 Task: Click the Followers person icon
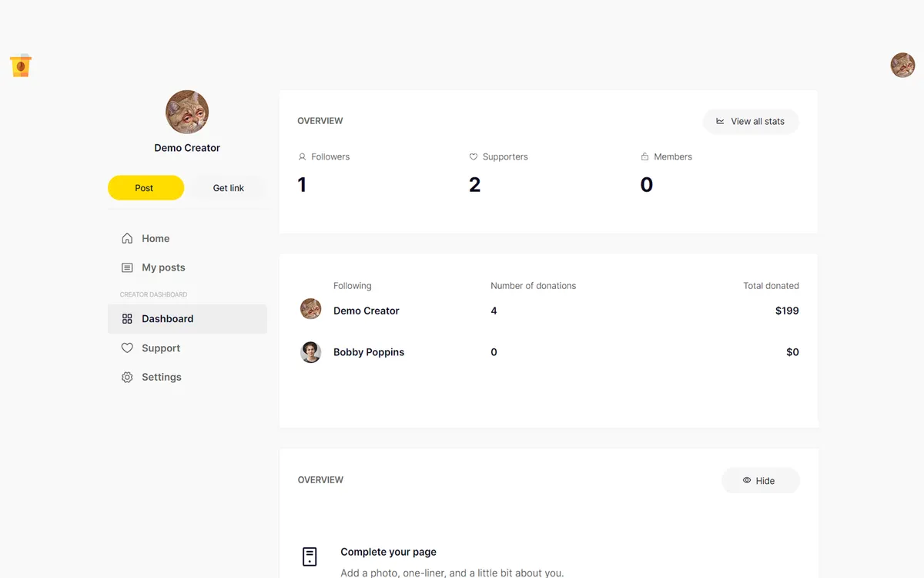pyautogui.click(x=302, y=156)
